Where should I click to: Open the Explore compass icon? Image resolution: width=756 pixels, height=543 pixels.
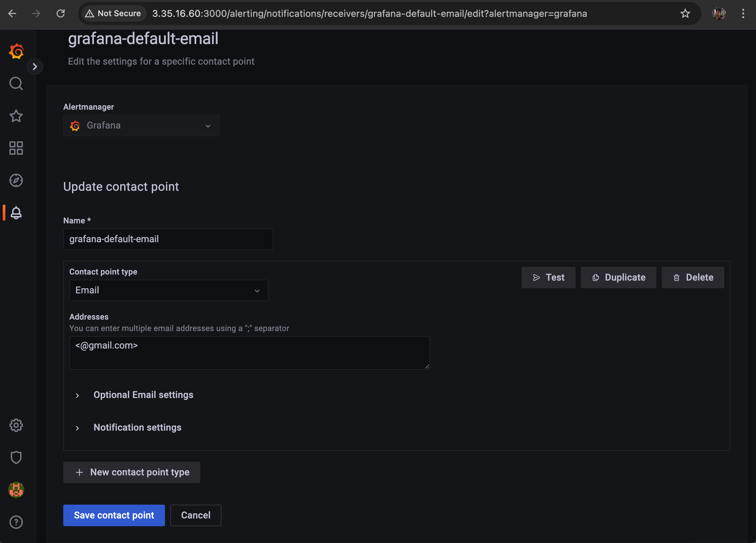click(16, 180)
